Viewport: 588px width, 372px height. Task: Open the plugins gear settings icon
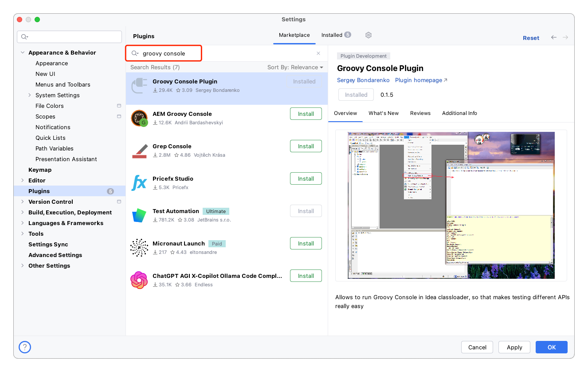point(368,35)
